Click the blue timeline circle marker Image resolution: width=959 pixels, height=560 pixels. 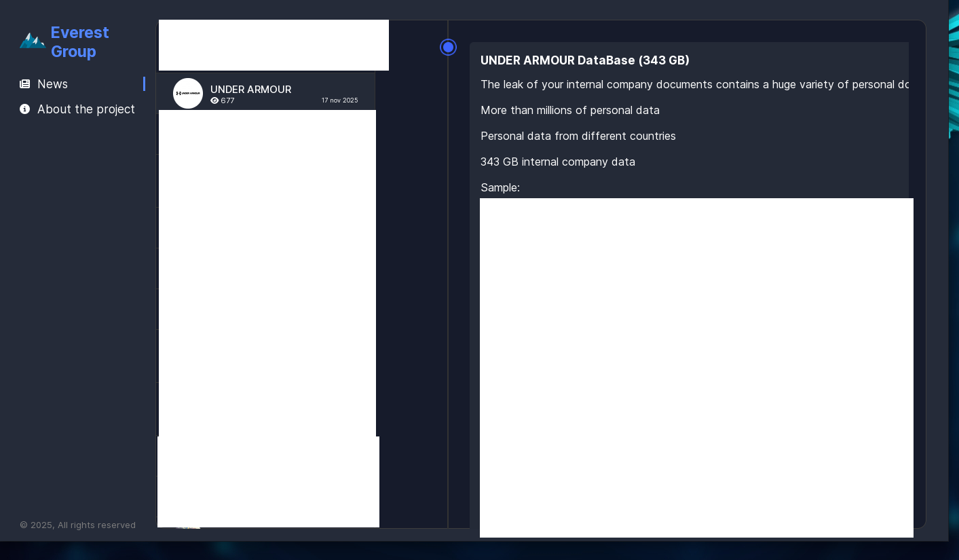pyautogui.click(x=448, y=48)
